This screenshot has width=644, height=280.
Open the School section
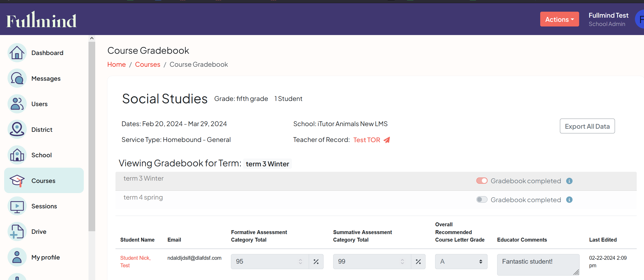pos(42,155)
